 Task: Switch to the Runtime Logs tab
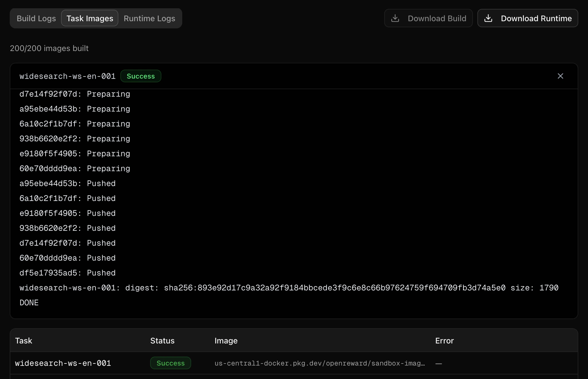pyautogui.click(x=149, y=18)
